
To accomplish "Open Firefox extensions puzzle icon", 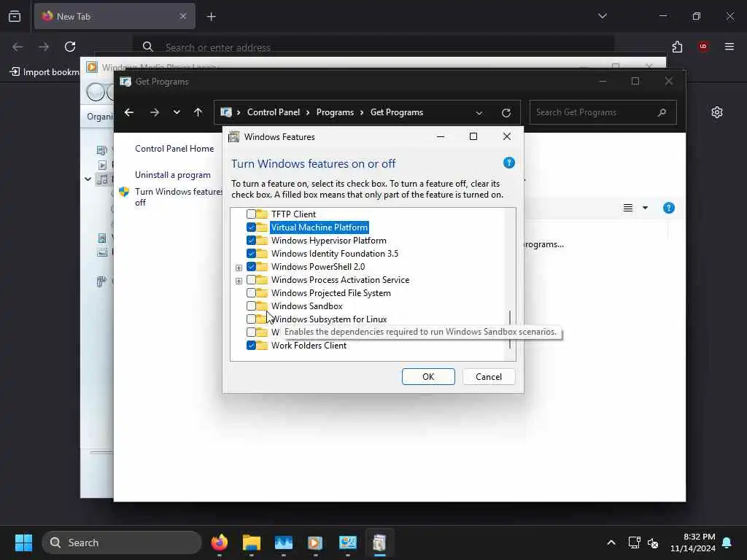I will 677,47.
